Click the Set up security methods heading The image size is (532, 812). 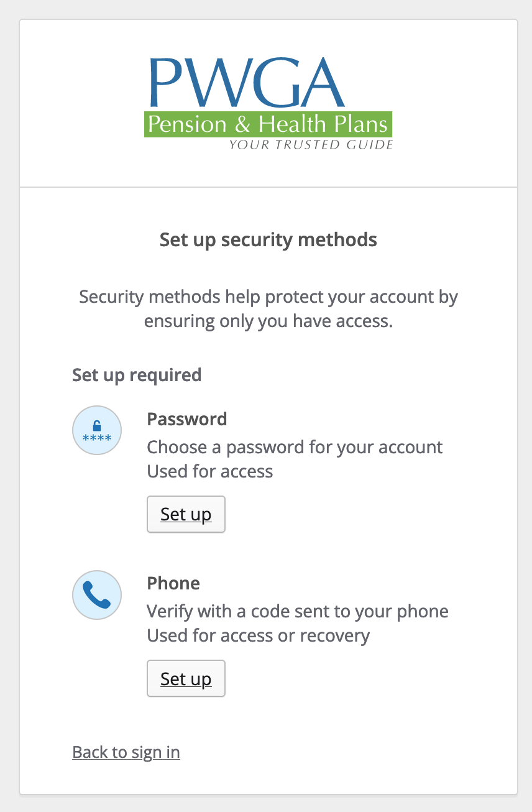coord(268,239)
